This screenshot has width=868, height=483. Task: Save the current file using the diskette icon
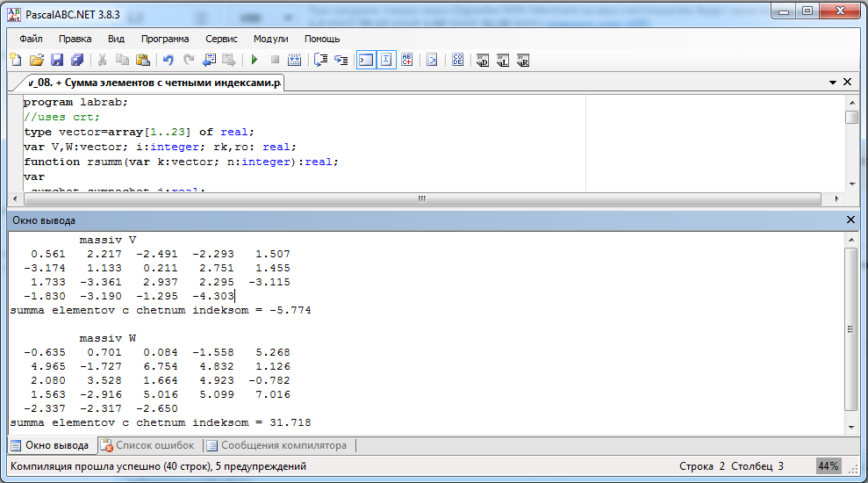[x=57, y=60]
